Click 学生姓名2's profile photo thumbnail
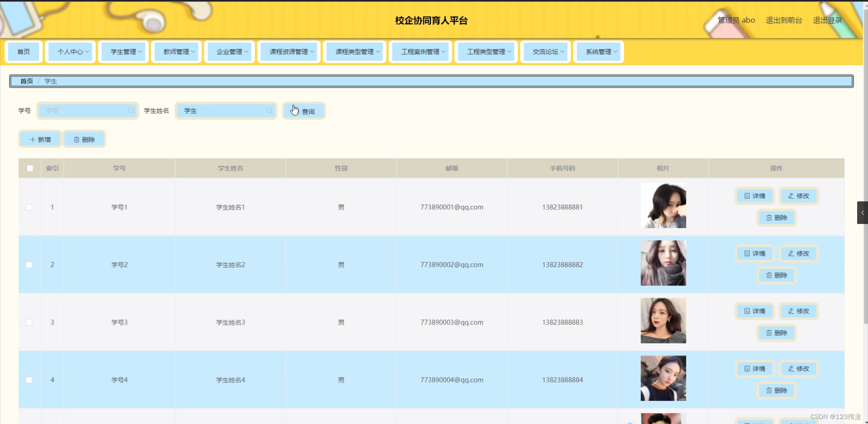 tap(663, 262)
